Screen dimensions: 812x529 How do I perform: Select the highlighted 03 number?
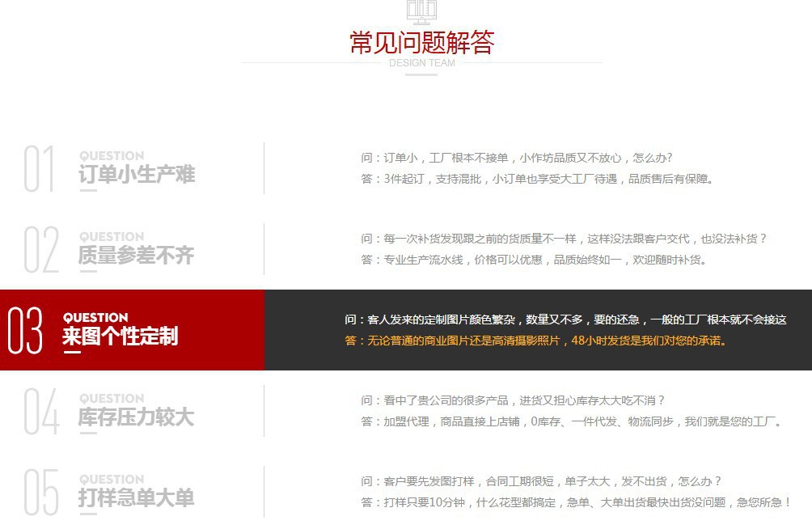pyautogui.click(x=25, y=330)
